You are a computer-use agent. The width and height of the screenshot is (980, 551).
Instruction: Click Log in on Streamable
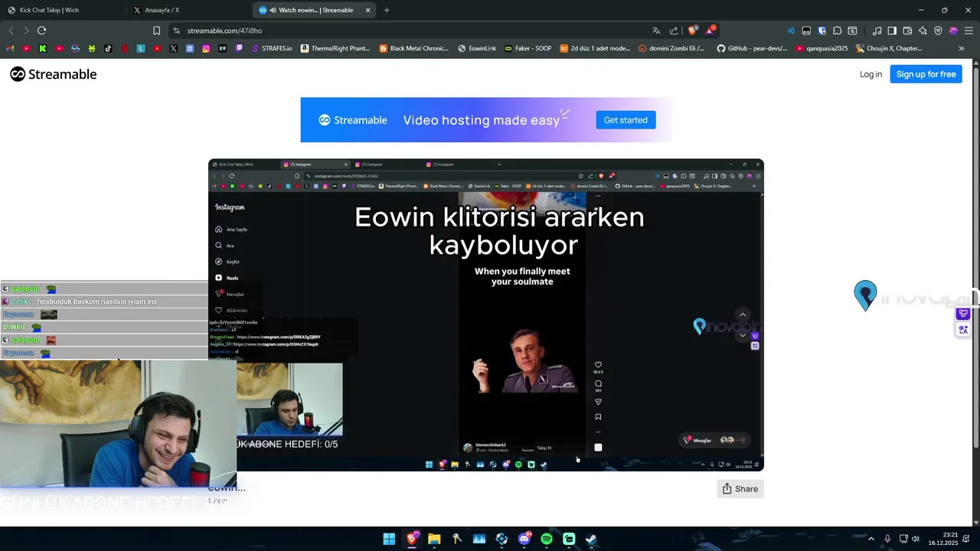coord(871,74)
